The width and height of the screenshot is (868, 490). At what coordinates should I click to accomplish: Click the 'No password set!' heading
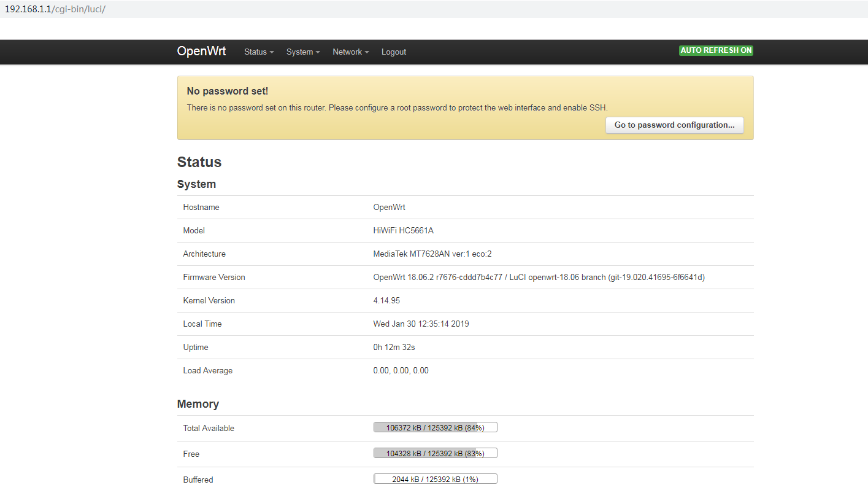(x=228, y=91)
